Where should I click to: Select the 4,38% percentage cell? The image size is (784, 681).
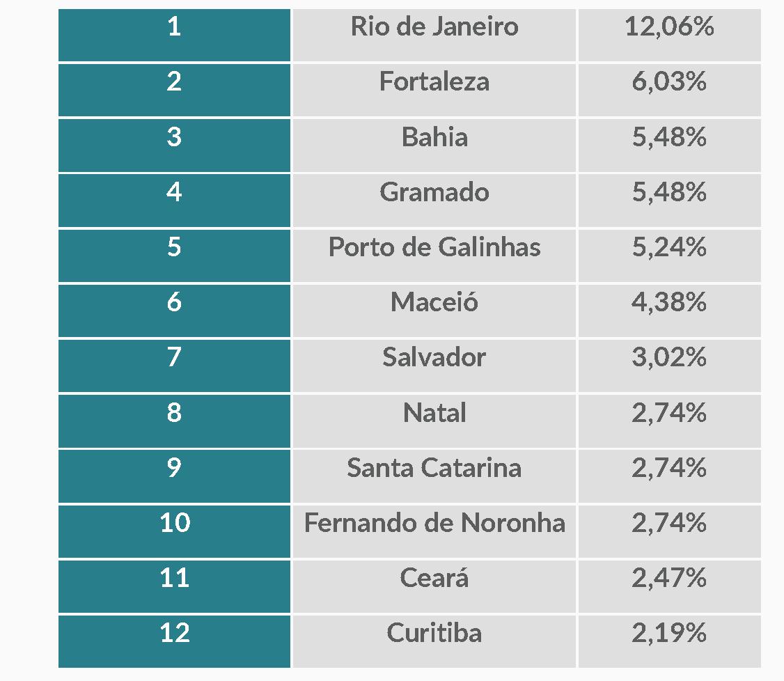click(670, 311)
